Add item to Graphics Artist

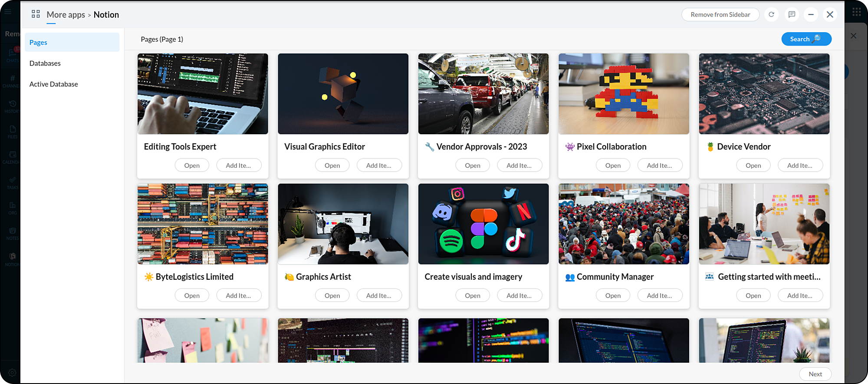pos(379,295)
